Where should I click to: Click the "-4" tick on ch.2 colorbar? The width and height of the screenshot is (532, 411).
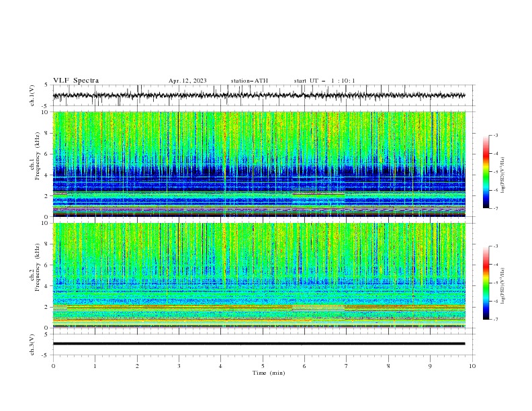495,265
